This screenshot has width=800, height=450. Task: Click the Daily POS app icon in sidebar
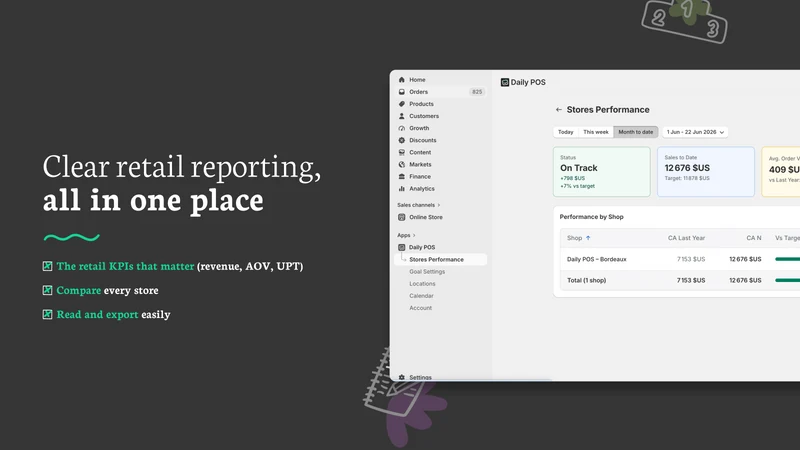point(402,247)
